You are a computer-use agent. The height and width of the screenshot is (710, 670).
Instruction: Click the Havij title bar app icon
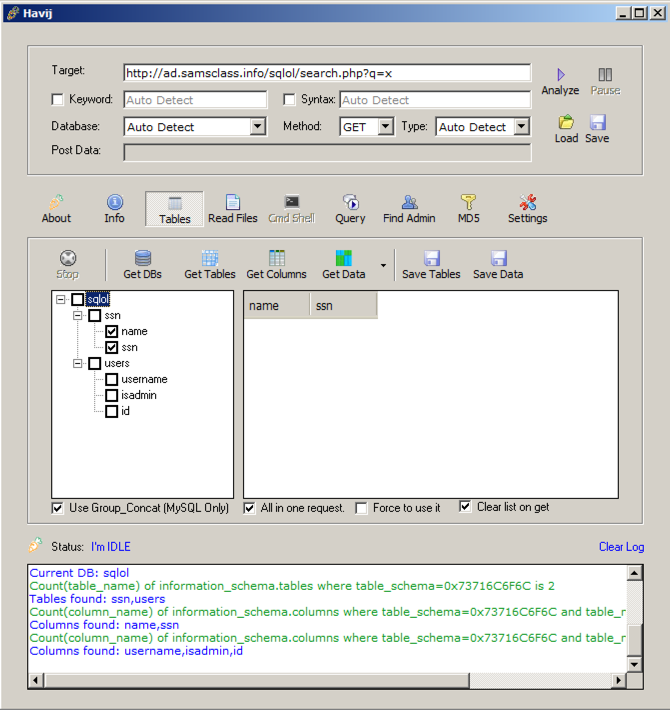point(13,13)
